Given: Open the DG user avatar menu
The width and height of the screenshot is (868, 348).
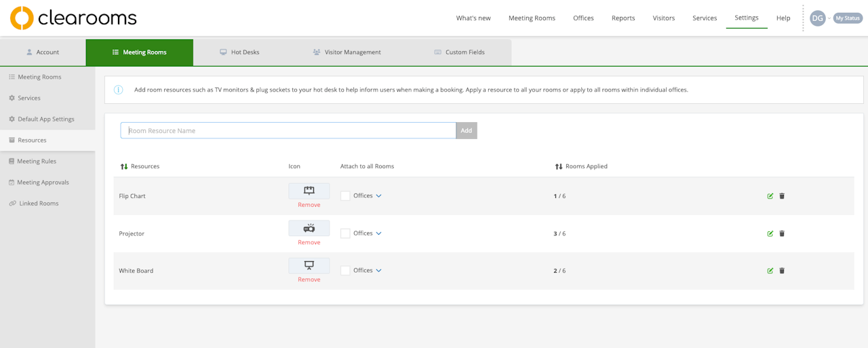Looking at the screenshot, I should pos(818,18).
